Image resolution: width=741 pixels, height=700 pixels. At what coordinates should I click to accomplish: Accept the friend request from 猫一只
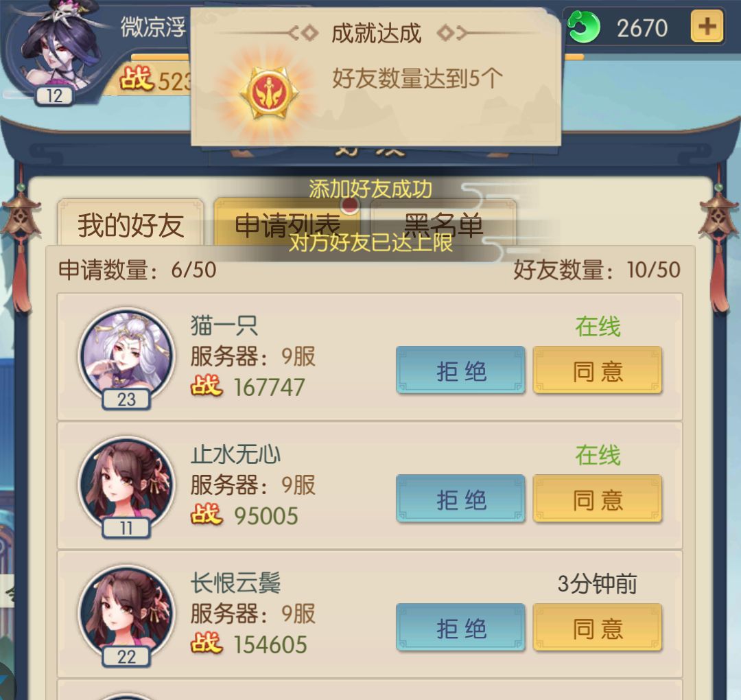pos(598,370)
